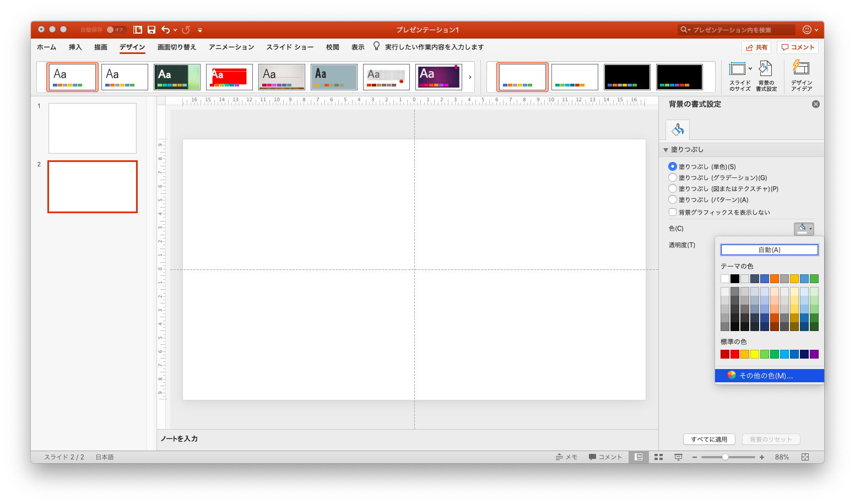This screenshot has width=855, height=504.
Task: Click the undo arrow icon
Action: tap(166, 30)
